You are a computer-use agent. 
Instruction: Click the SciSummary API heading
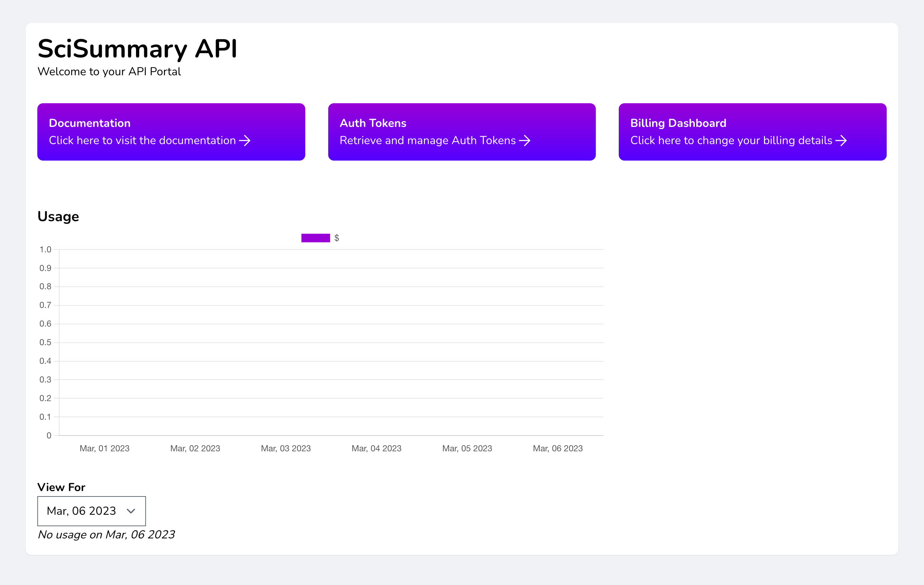(x=137, y=49)
